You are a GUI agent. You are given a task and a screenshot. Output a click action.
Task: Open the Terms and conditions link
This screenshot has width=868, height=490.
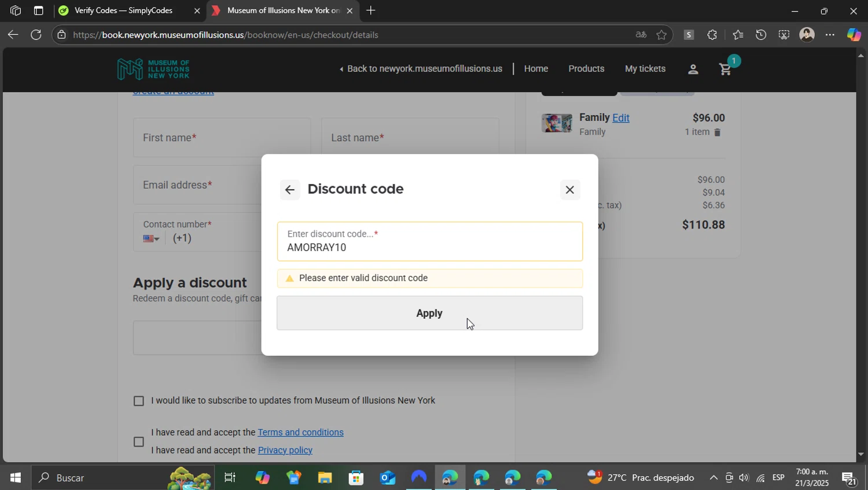pos(300,432)
